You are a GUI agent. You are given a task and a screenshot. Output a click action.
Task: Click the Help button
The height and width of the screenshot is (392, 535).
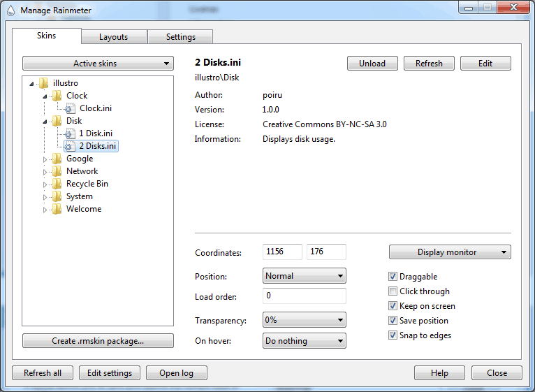pyautogui.click(x=439, y=373)
